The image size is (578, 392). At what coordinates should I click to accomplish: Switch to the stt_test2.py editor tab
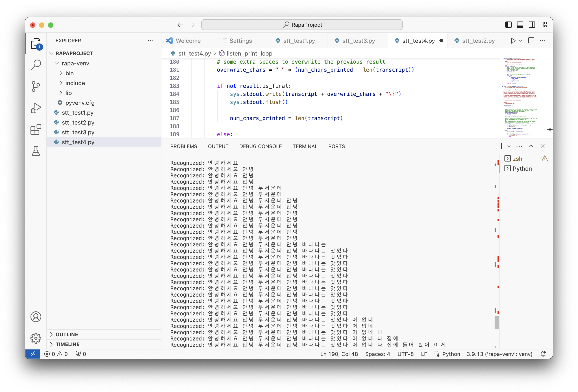point(478,41)
